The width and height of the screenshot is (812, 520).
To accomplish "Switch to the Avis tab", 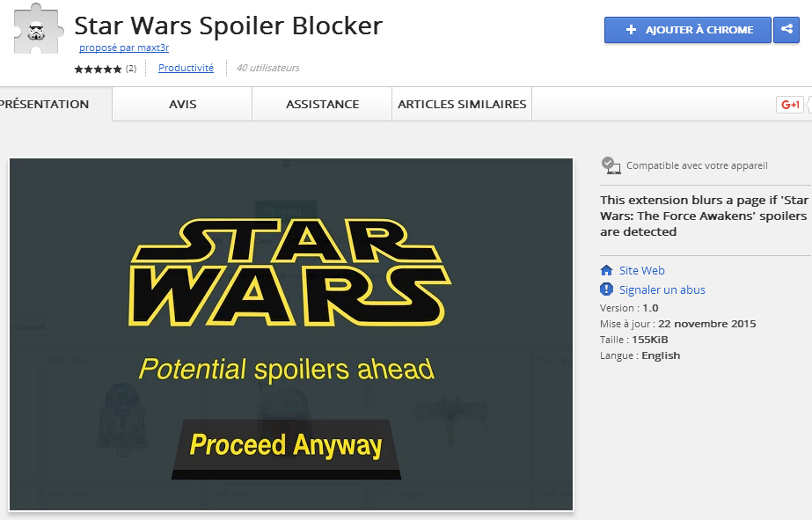I will coord(182,104).
